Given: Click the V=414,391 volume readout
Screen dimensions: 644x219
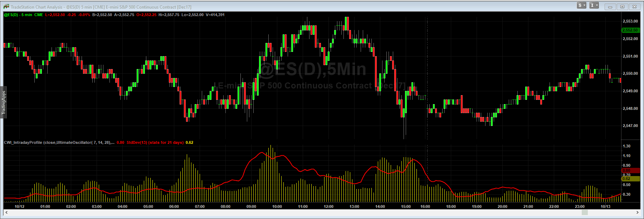Looking at the screenshot, I should [x=215, y=15].
